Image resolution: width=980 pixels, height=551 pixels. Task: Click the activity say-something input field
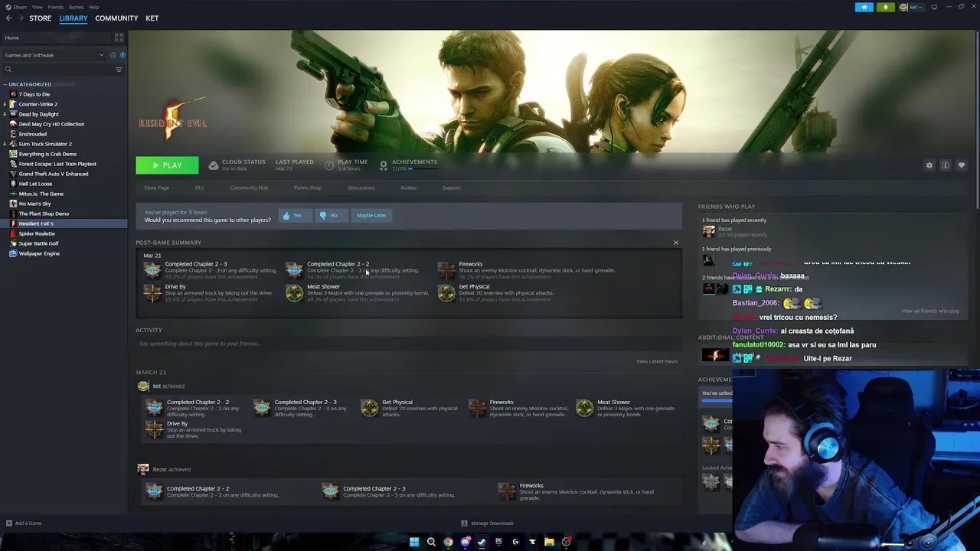pos(408,344)
